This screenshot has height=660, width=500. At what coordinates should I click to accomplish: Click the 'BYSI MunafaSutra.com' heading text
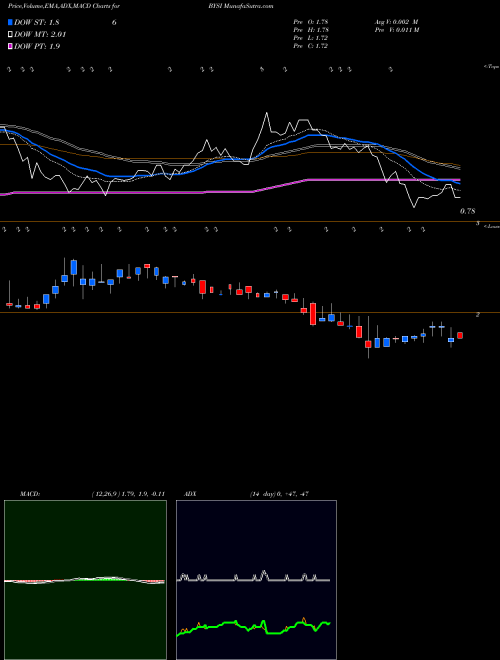(240, 6)
